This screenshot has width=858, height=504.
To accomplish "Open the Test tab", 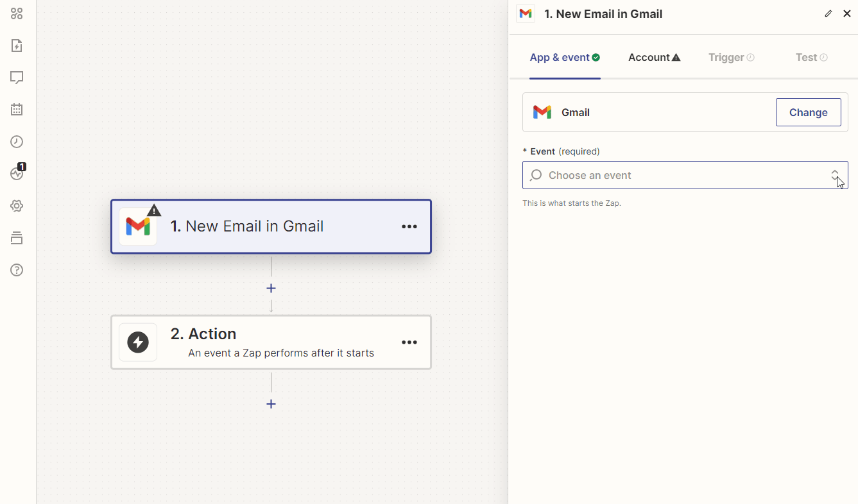I will (x=812, y=58).
